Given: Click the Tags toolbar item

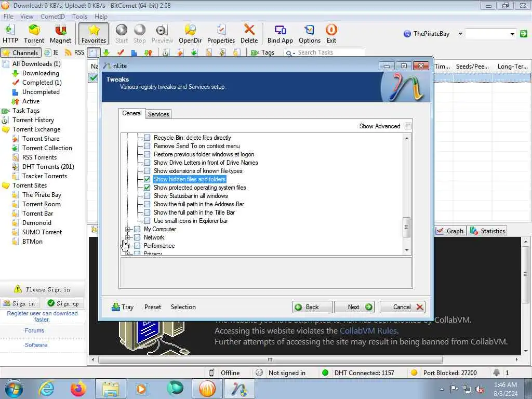Looking at the screenshot, I should coord(262,52).
